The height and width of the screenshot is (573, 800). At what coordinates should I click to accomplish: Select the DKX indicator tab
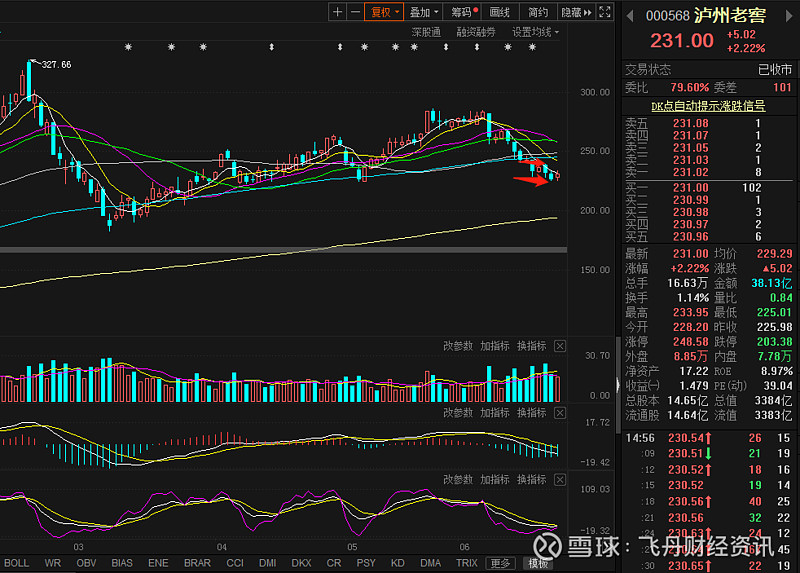301,563
